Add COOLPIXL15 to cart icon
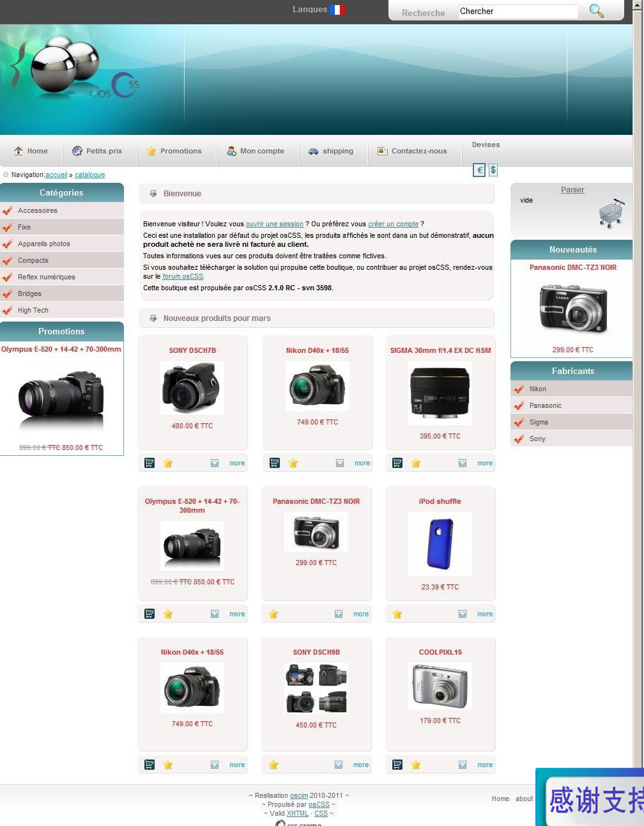 coord(397,765)
